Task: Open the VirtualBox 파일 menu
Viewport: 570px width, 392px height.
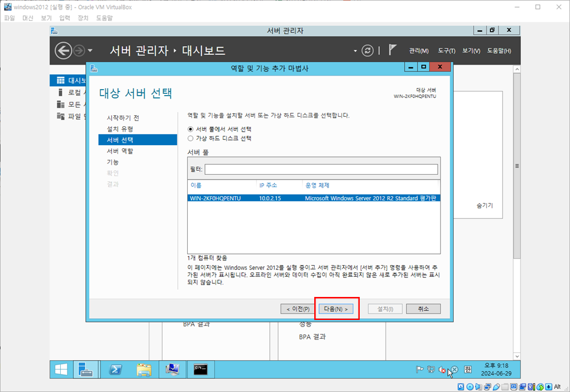Action: 9,18
